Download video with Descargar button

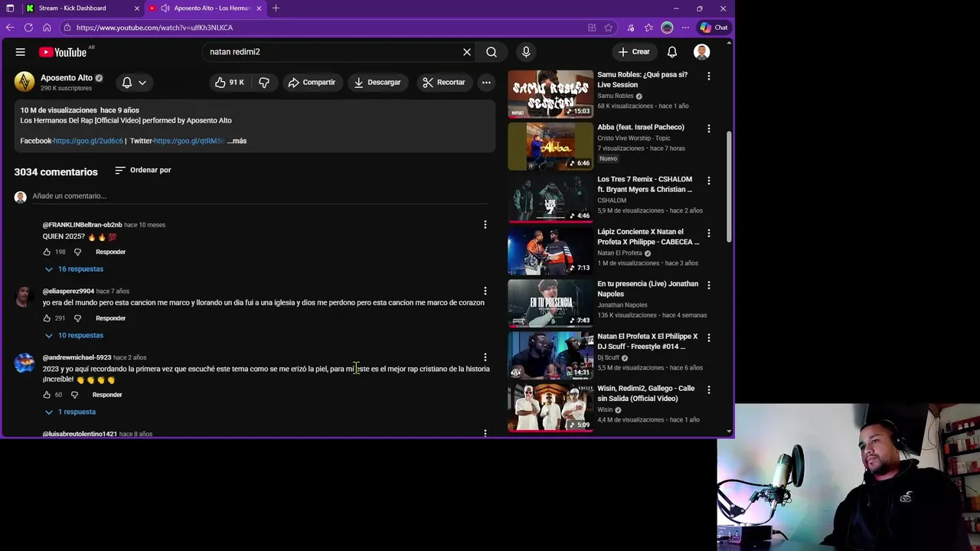(x=377, y=82)
